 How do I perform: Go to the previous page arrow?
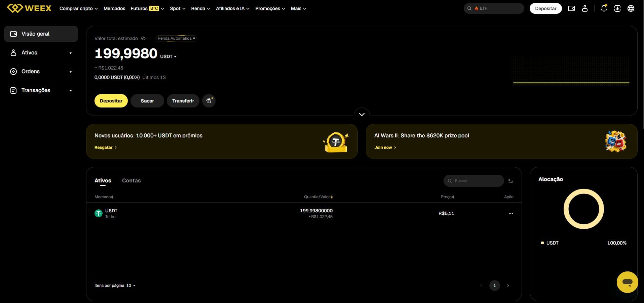click(x=481, y=286)
